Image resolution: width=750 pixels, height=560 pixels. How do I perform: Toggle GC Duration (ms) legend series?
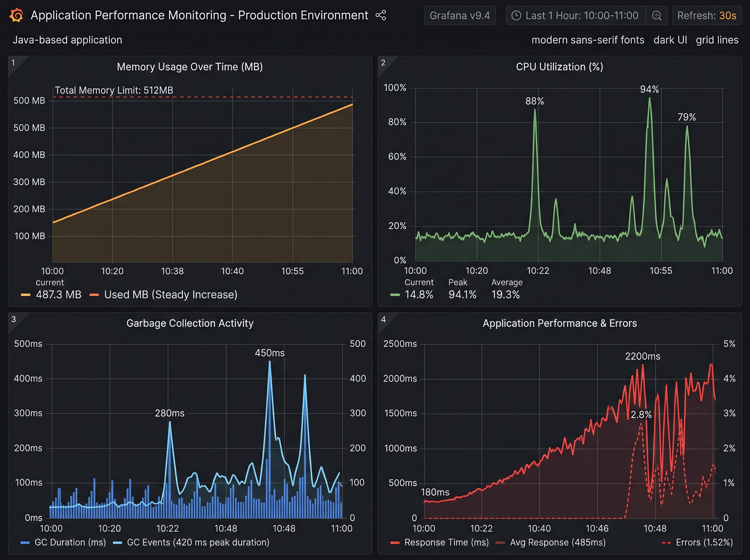[63, 542]
